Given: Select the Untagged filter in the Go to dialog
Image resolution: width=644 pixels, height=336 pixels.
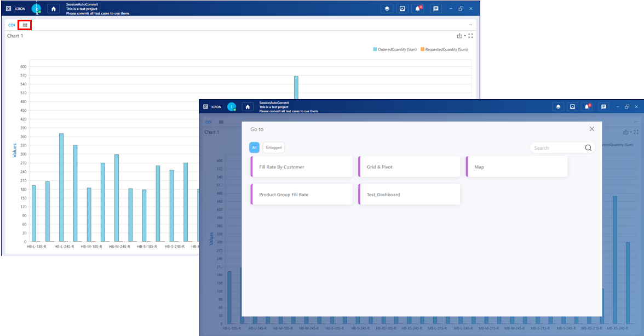Looking at the screenshot, I should pos(273,147).
